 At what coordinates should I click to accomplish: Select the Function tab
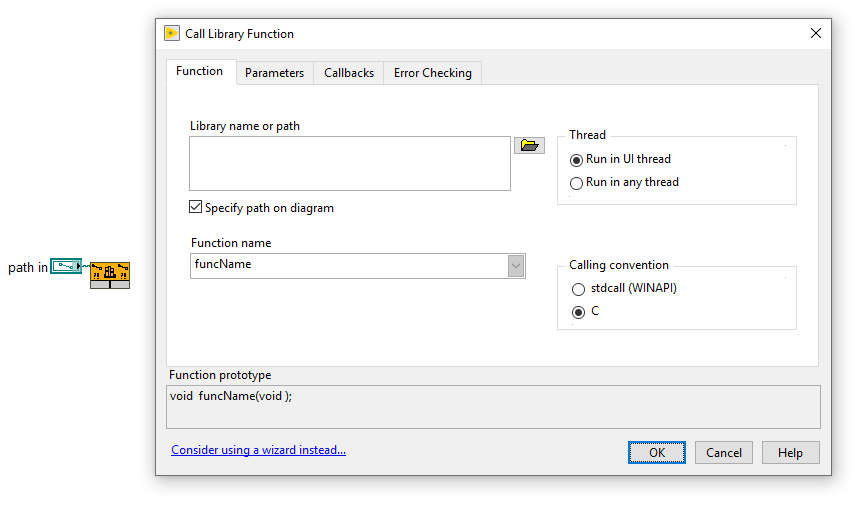(x=200, y=71)
